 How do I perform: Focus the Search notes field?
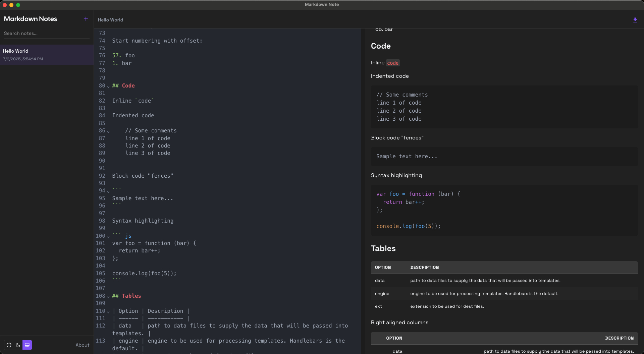click(x=47, y=33)
